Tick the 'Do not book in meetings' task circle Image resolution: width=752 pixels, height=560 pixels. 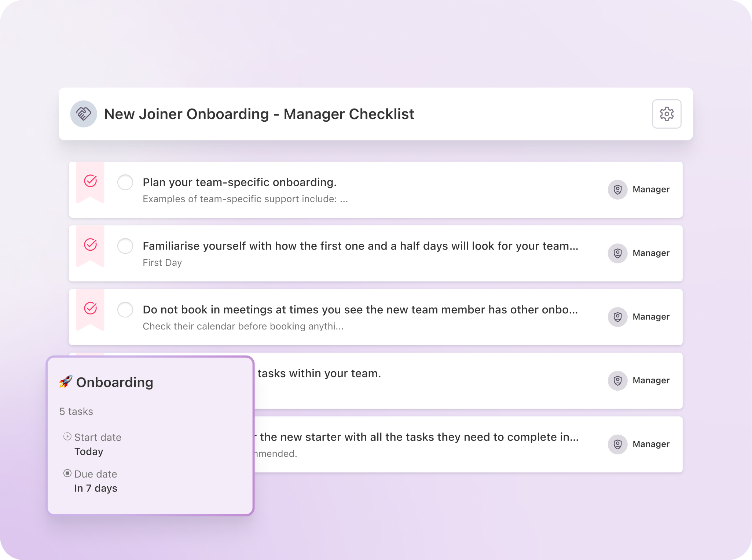pos(125,310)
